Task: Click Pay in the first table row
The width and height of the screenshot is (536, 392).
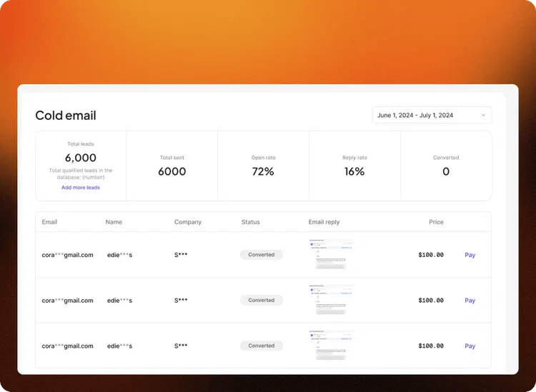Action: coord(470,255)
